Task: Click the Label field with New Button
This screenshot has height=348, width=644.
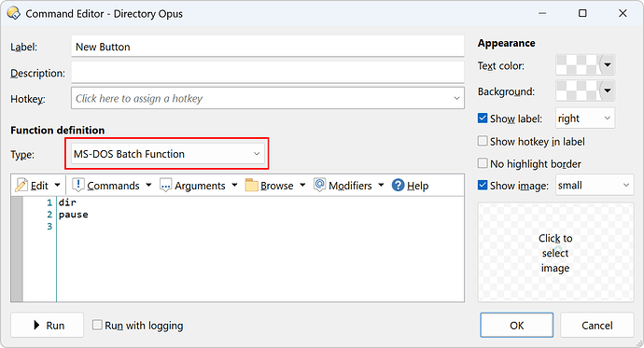Action: 267,47
